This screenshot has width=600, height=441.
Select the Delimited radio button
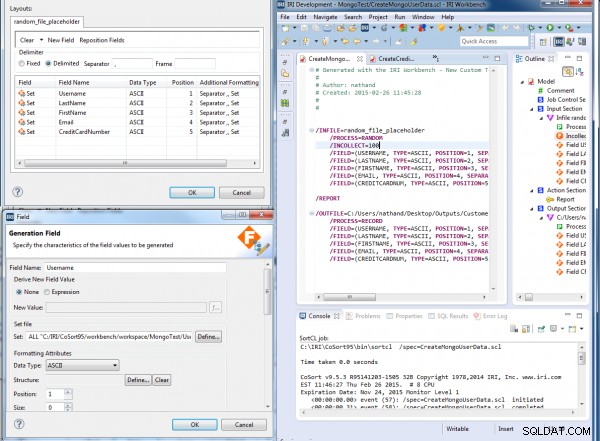coord(48,64)
